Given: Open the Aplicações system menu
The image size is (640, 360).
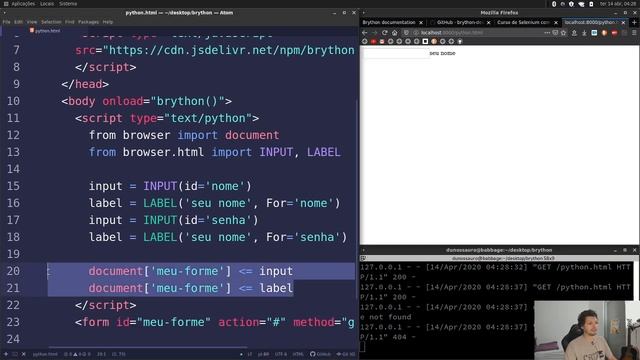Looking at the screenshot, I should (23, 4).
